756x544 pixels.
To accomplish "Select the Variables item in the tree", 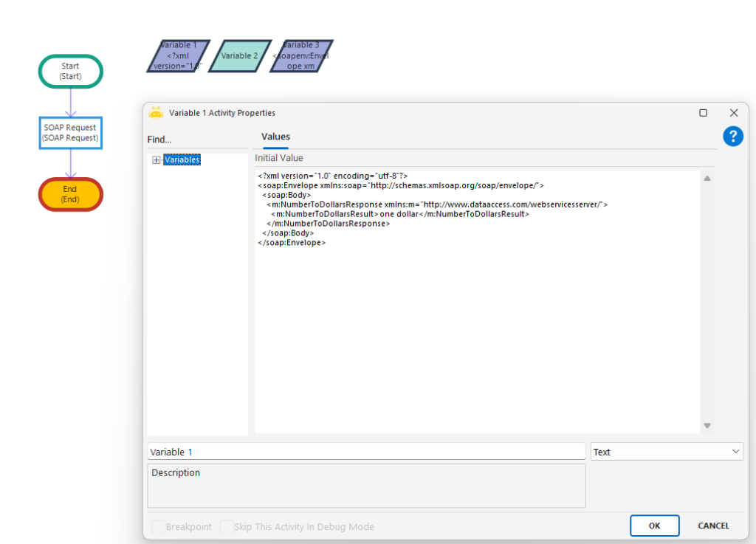I will click(182, 160).
